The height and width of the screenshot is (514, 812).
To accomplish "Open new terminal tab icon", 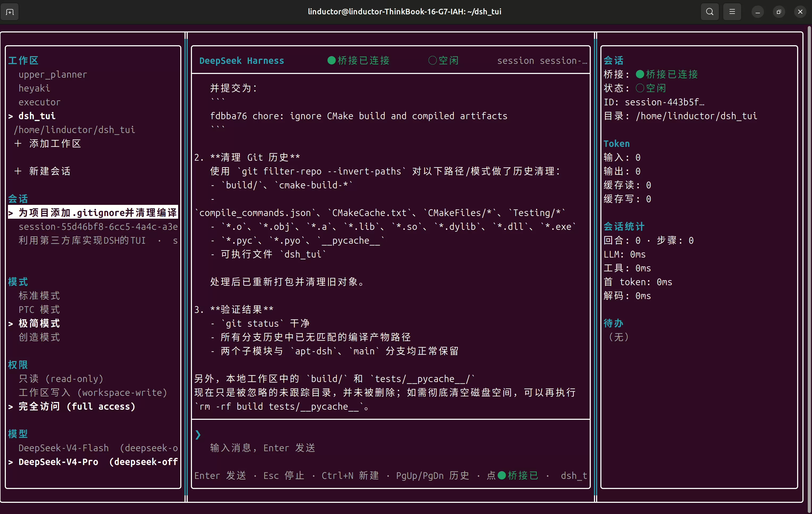I will 10,12.
